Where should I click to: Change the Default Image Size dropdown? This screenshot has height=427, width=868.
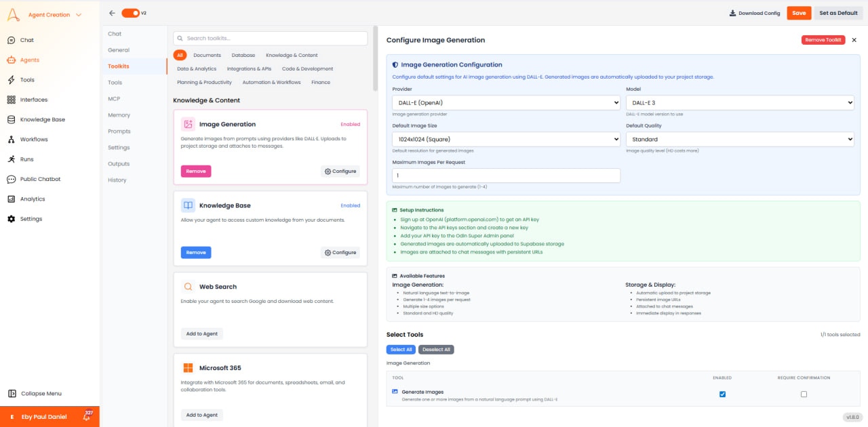pos(505,139)
